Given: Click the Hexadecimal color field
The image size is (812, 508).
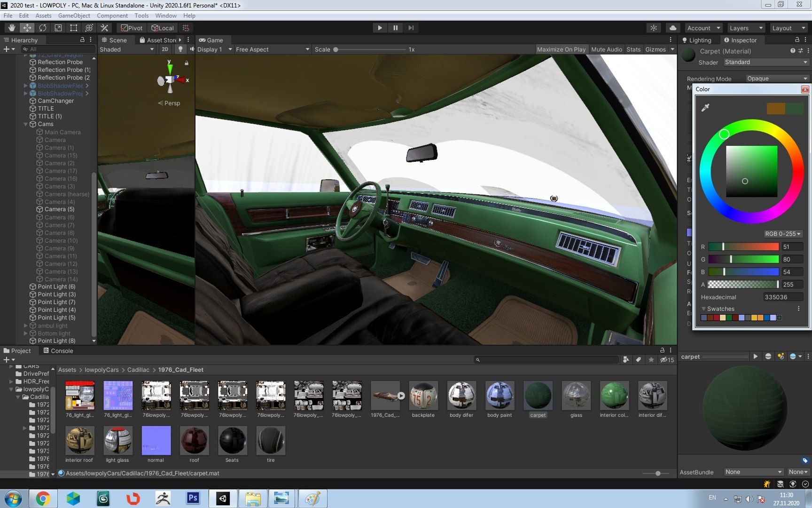Looking at the screenshot, I should point(782,297).
